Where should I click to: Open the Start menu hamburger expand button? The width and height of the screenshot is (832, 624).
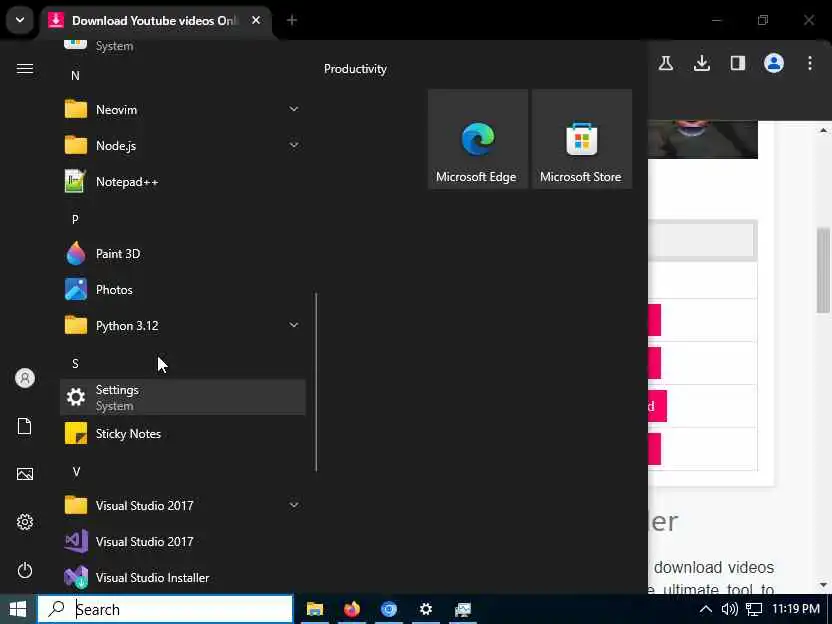(25, 68)
